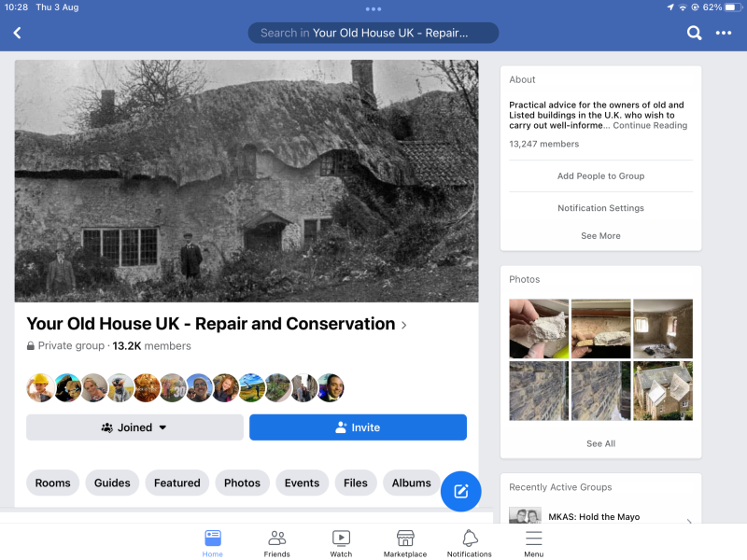Click the search in group field
The image size is (747, 560).
pyautogui.click(x=373, y=33)
